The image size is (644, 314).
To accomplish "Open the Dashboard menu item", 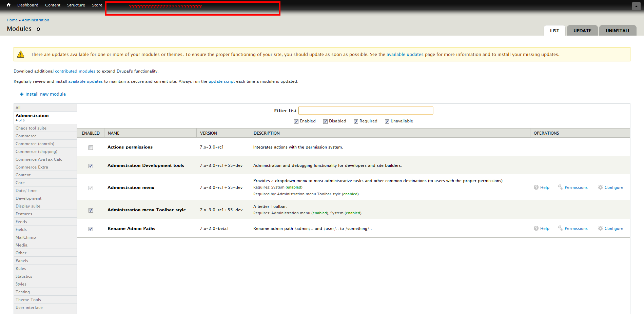I will pos(28,5).
